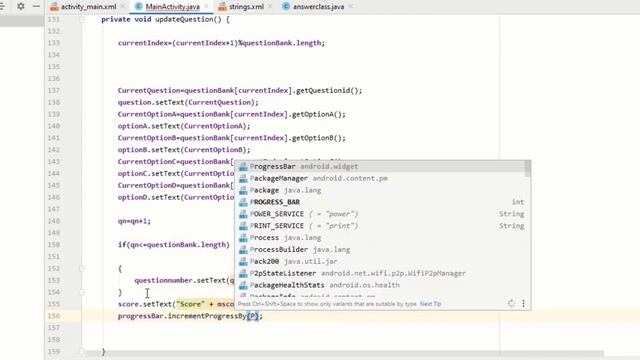This screenshot has width=640, height=360.
Task: Click optionA.setText(CurrentOptionA) line
Action: tap(184, 126)
